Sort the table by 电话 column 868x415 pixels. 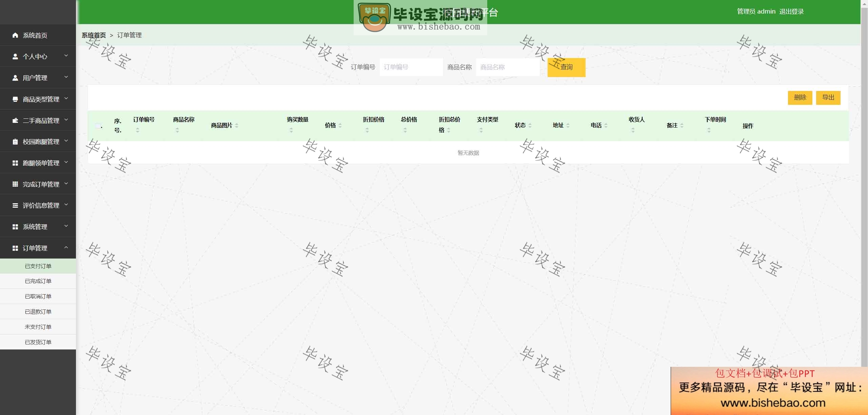(606, 126)
